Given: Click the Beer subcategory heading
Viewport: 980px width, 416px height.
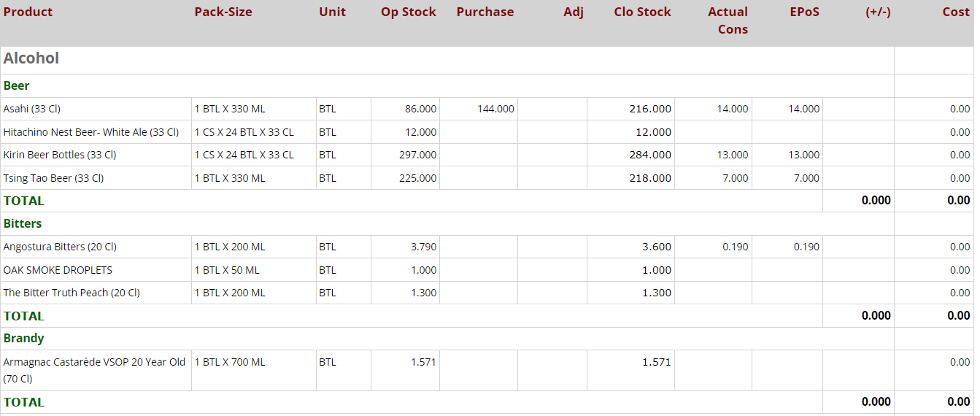Looking at the screenshot, I should coord(17,86).
